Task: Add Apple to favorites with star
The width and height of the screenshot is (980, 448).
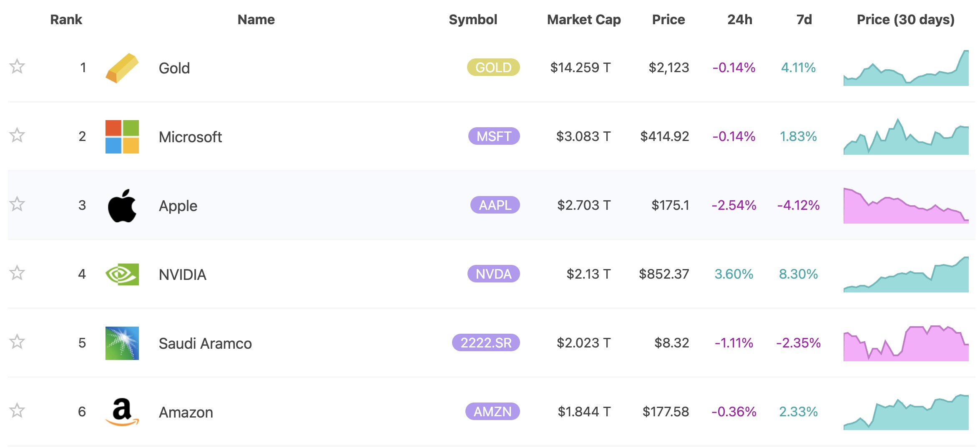Action: [x=17, y=204]
